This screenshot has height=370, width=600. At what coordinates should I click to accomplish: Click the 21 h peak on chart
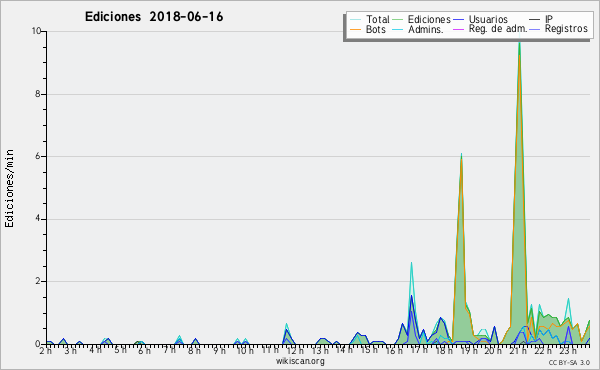519,42
